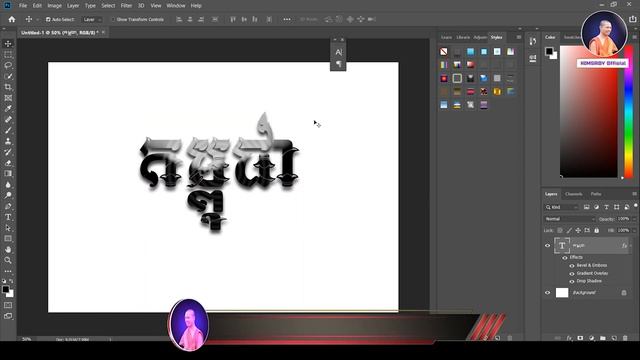Filter layers by type layers
Viewport: 640px width, 360px height.
tap(607, 207)
